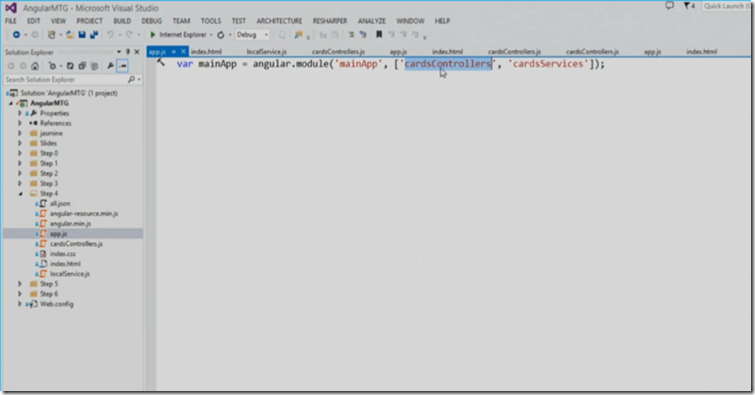Close the Solution Explorer panel

137,52
